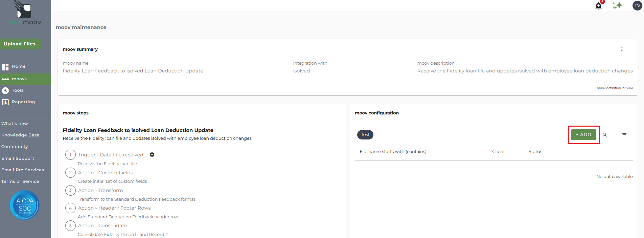The width and height of the screenshot is (644, 238).
Task: Click the Trigger step gear icon
Action: click(x=152, y=155)
